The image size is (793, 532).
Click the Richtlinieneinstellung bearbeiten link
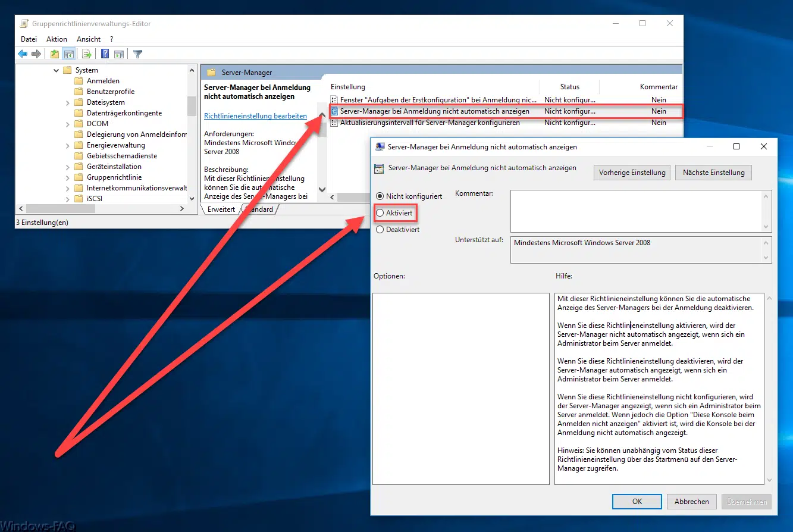(x=255, y=116)
